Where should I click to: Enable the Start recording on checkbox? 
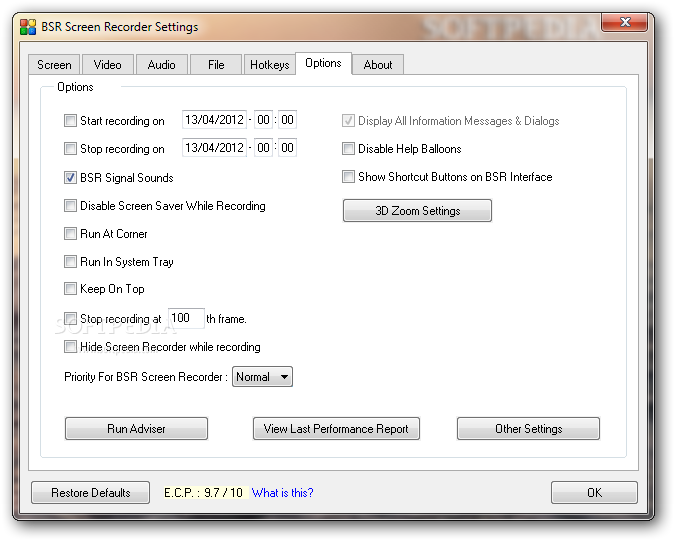point(70,121)
